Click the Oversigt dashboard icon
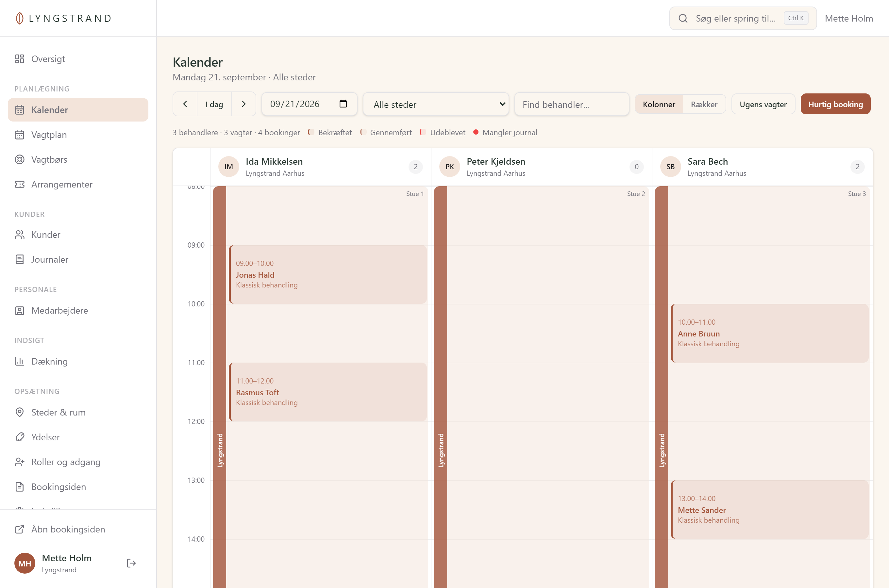889x588 pixels. pos(20,59)
